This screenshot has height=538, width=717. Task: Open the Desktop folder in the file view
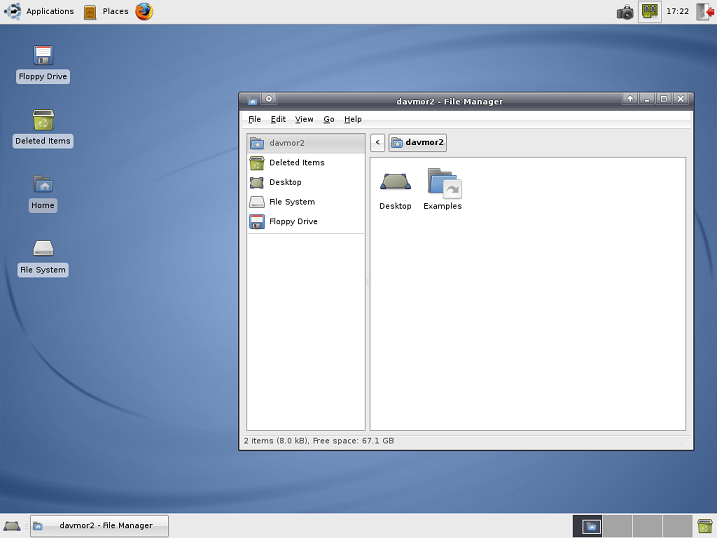pyautogui.click(x=395, y=183)
